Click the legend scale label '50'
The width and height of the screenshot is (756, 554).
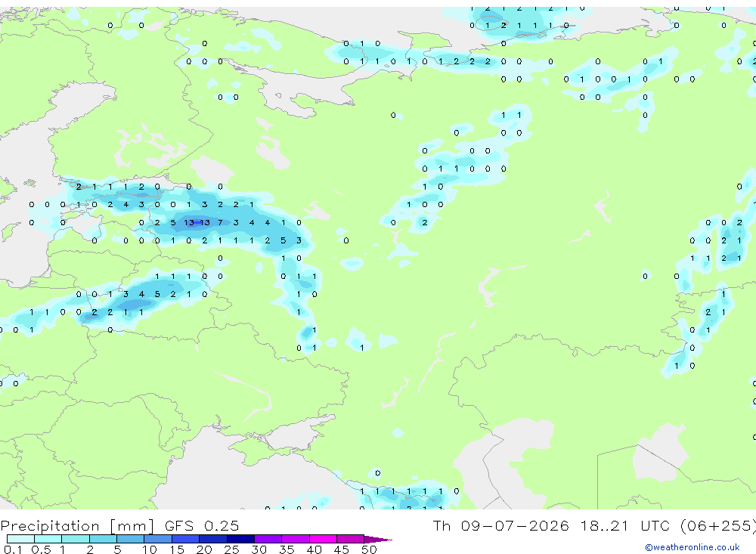[x=369, y=549]
